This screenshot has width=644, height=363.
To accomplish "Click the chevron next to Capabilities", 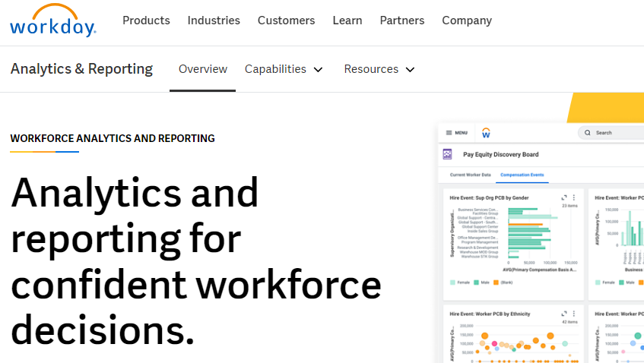I will (318, 70).
